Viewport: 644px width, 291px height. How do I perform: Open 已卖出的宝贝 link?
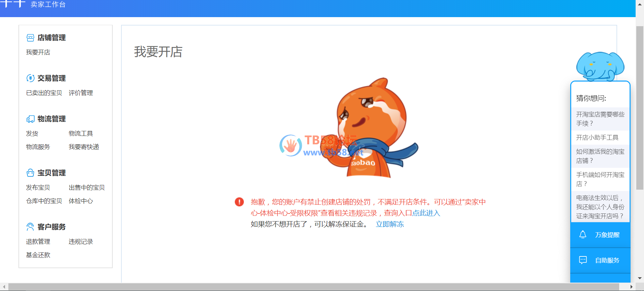44,93
